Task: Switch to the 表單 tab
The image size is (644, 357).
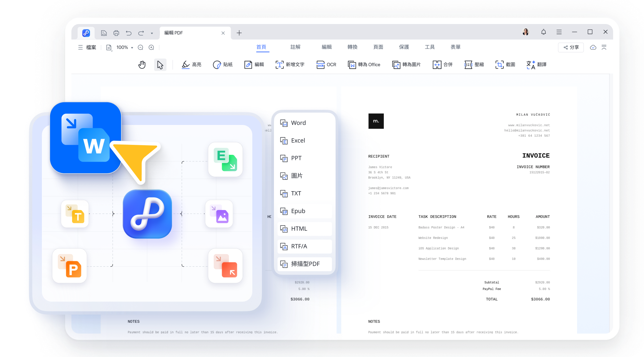Action: (456, 47)
